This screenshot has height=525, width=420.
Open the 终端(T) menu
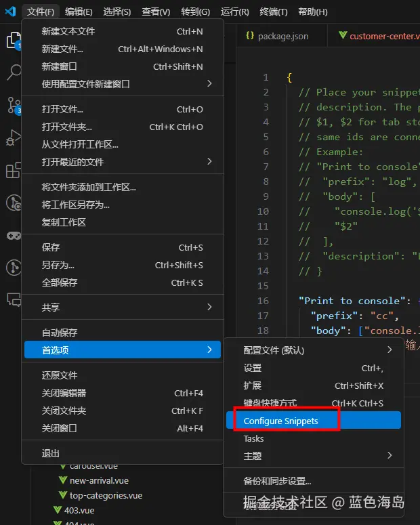click(x=274, y=12)
